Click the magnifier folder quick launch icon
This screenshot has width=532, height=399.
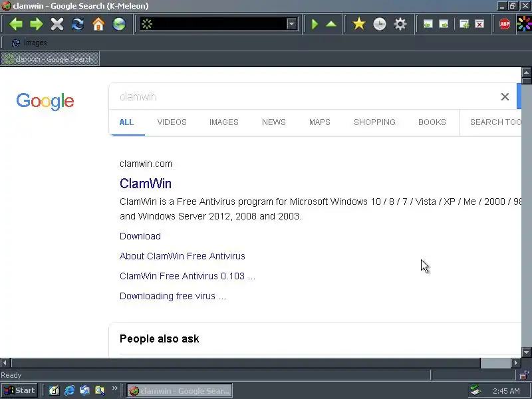[x=100, y=390]
